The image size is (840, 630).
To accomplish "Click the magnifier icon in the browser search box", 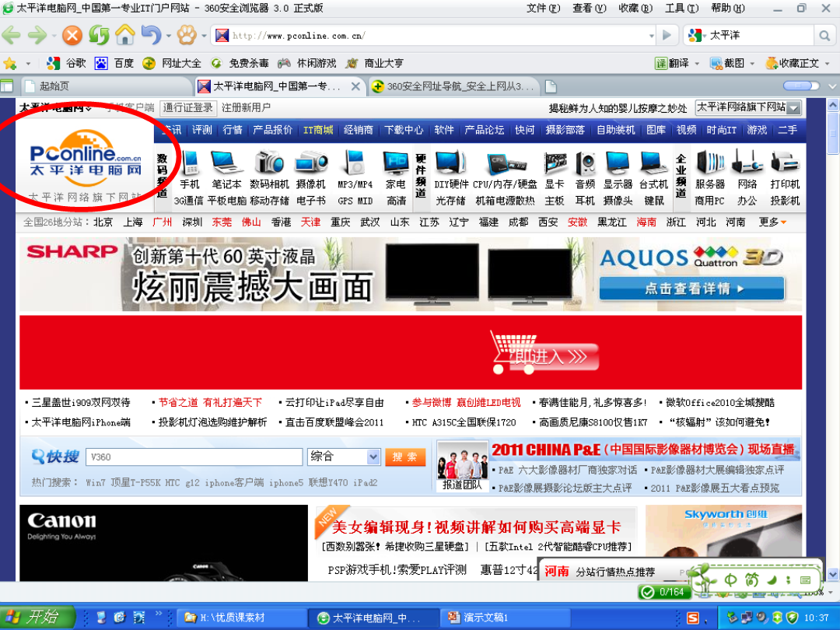I will (x=824, y=36).
